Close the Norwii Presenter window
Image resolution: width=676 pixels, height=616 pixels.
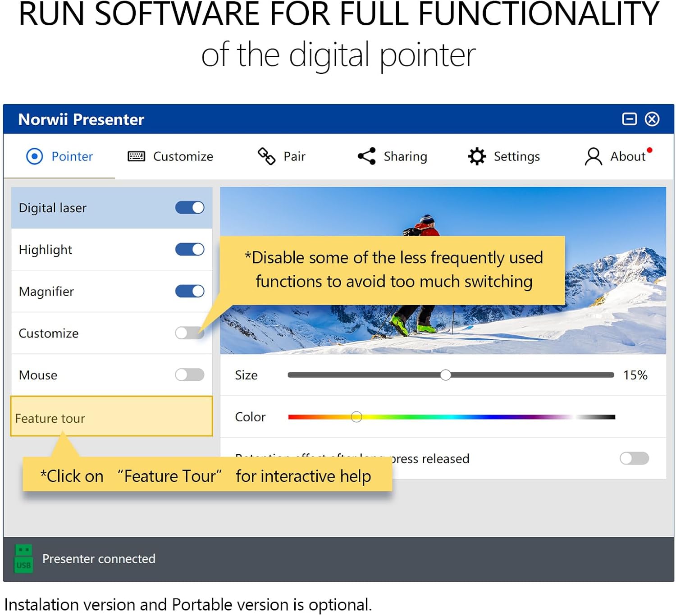pyautogui.click(x=652, y=119)
